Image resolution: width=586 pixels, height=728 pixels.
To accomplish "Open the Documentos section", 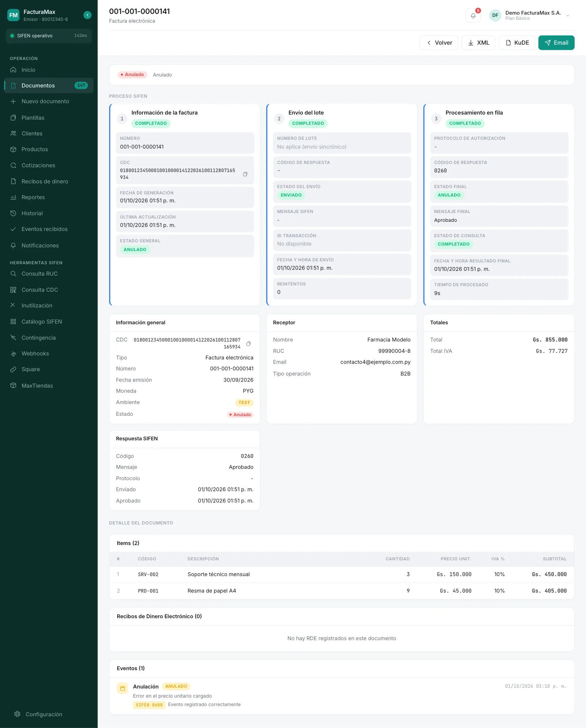I will 49,86.
